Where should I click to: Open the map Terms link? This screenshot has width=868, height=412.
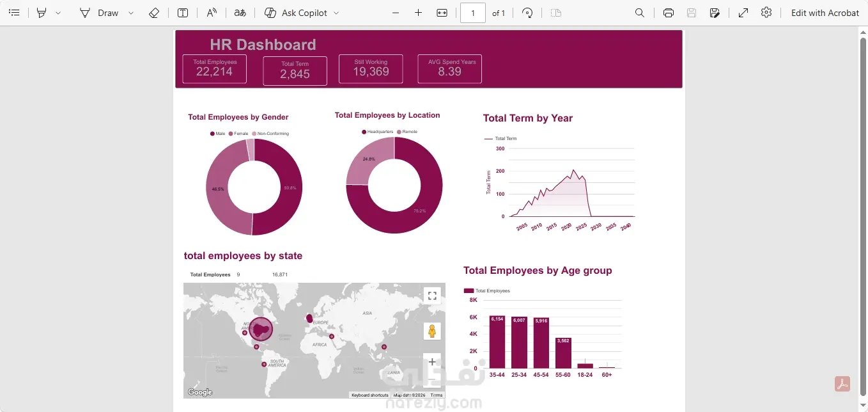(437, 395)
